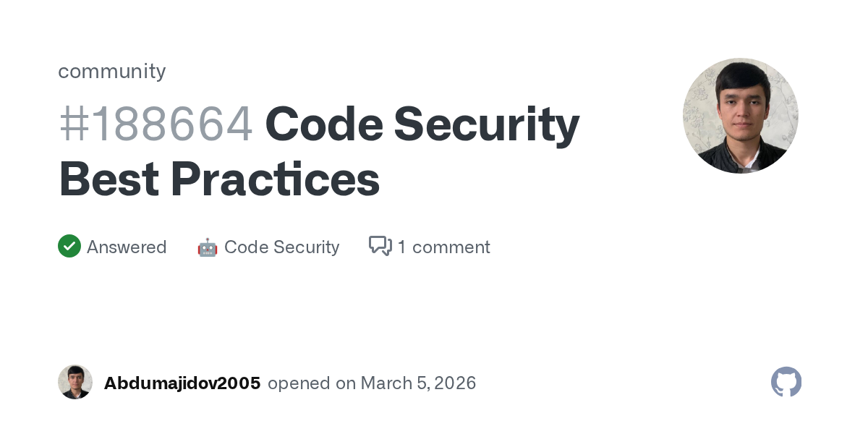Open the small author avatar beside username
Screen dimensions: 868x434
(x=75, y=382)
